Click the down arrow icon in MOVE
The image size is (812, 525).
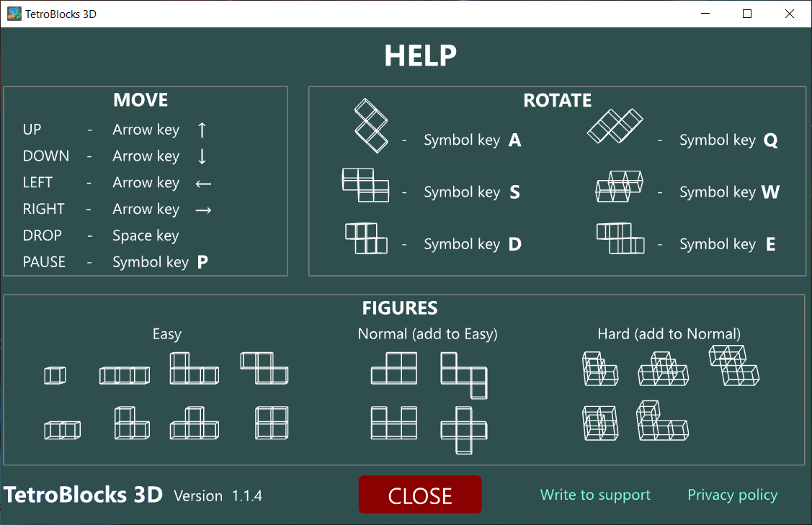[x=202, y=156]
